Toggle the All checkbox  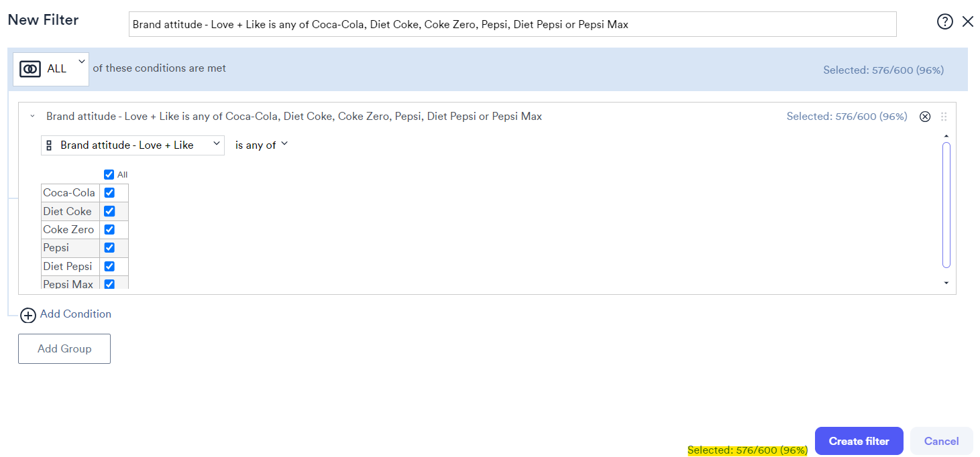click(x=109, y=174)
